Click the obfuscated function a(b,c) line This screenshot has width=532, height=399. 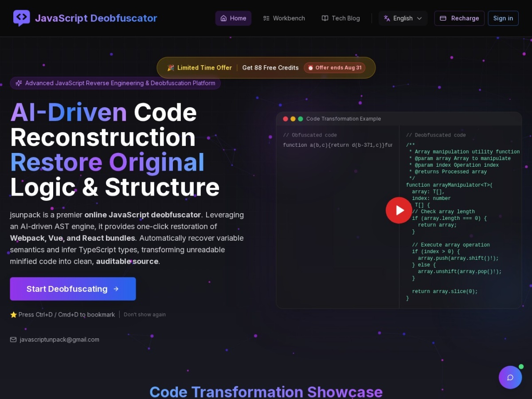[x=338, y=145]
